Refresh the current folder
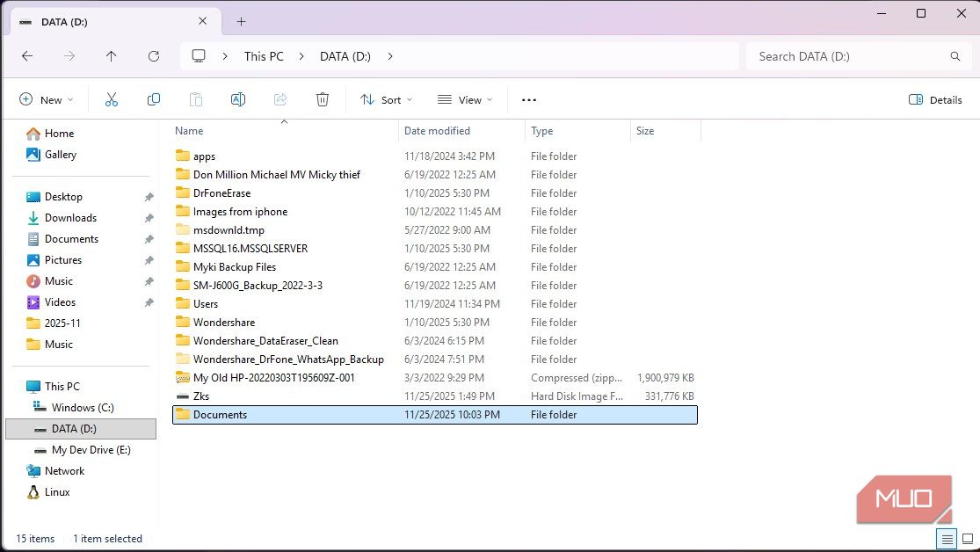980x552 pixels. [x=154, y=56]
